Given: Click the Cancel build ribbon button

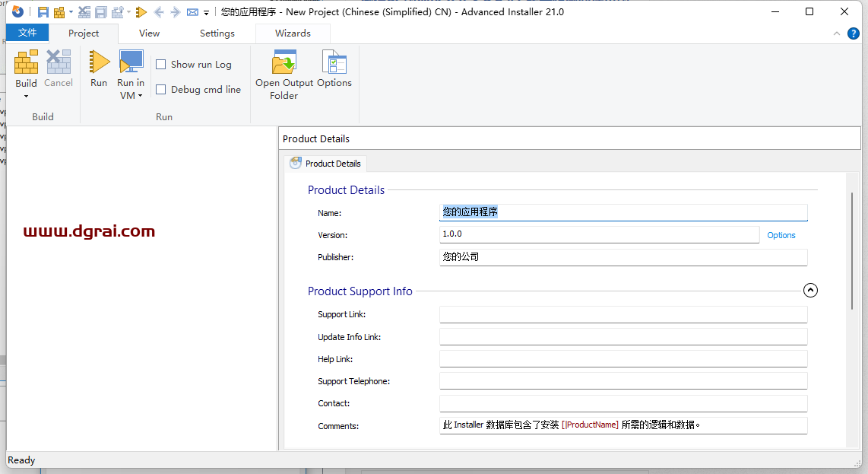Looking at the screenshot, I should tap(58, 68).
